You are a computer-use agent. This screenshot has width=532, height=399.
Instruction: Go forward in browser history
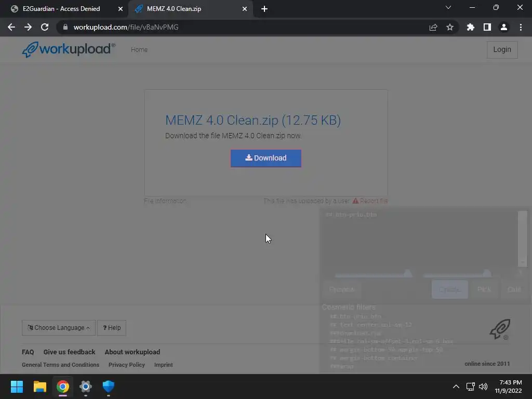tap(28, 27)
